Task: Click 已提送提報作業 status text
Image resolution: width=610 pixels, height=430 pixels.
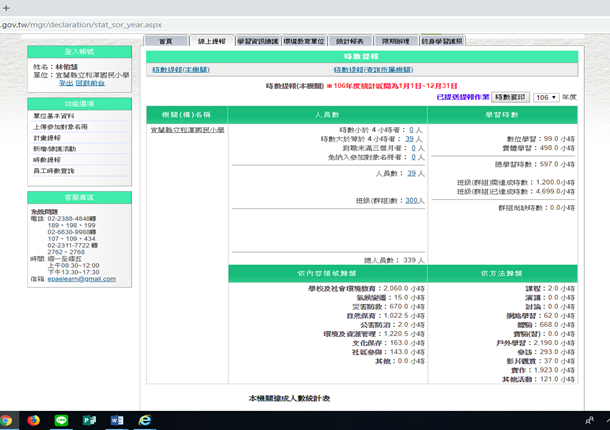Action: [463, 97]
